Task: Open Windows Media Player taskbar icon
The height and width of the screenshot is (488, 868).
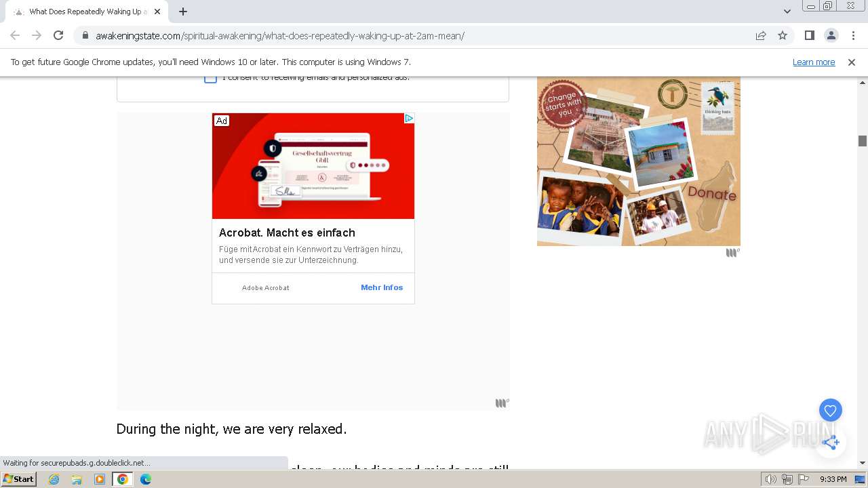Action: coord(100,479)
